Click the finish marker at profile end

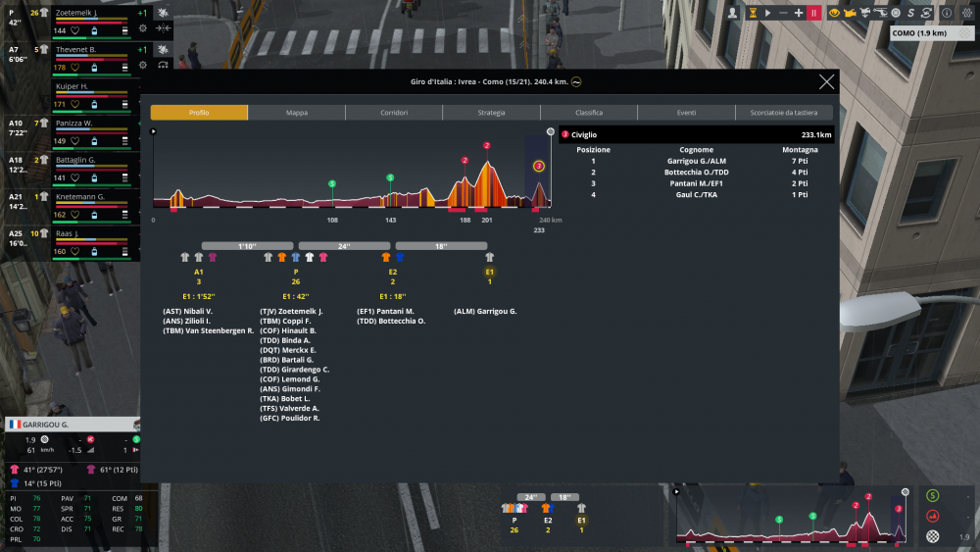point(550,132)
